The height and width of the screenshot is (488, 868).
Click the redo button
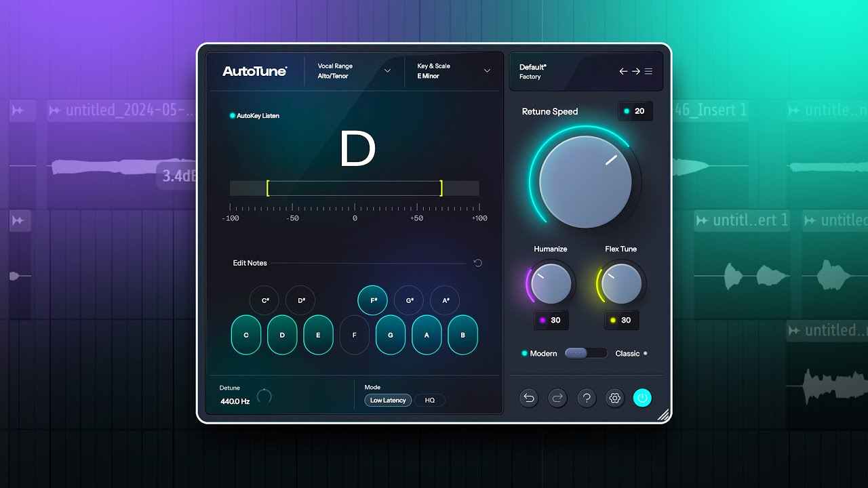click(x=557, y=399)
